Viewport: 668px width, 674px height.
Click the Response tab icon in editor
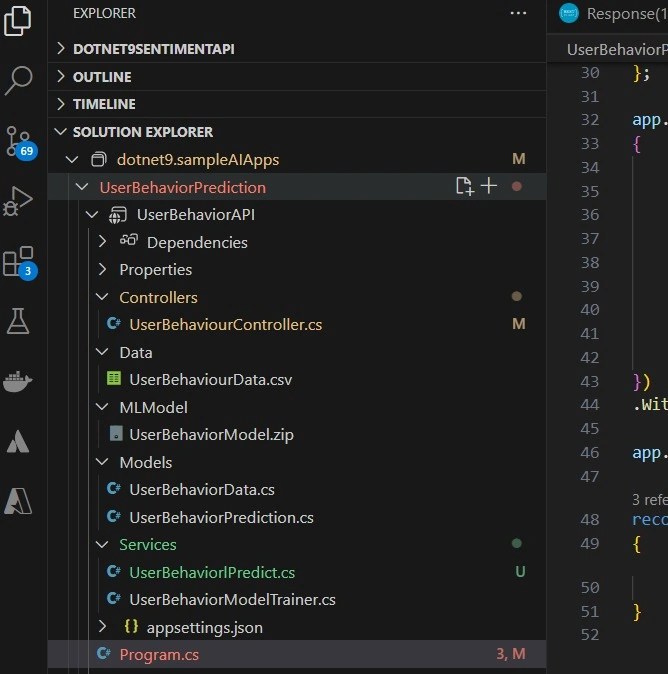coord(569,13)
